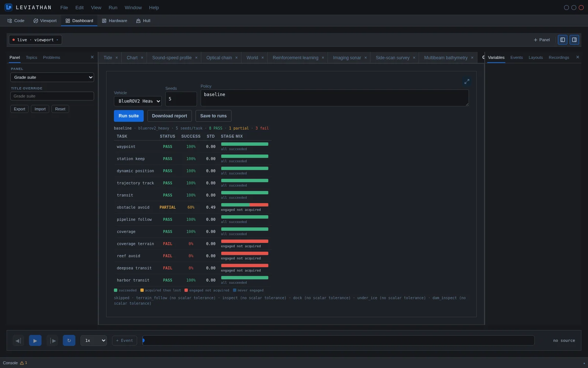
Task: Open the console warning indicator
Action: coord(24,363)
